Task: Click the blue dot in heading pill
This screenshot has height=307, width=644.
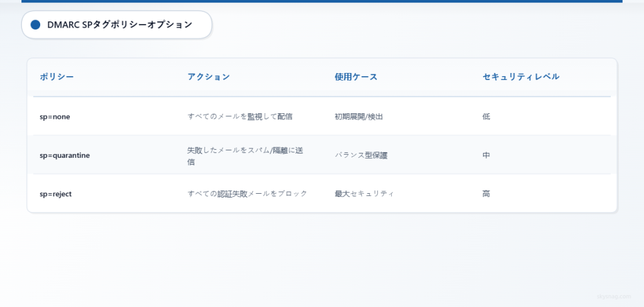Action: (x=35, y=25)
